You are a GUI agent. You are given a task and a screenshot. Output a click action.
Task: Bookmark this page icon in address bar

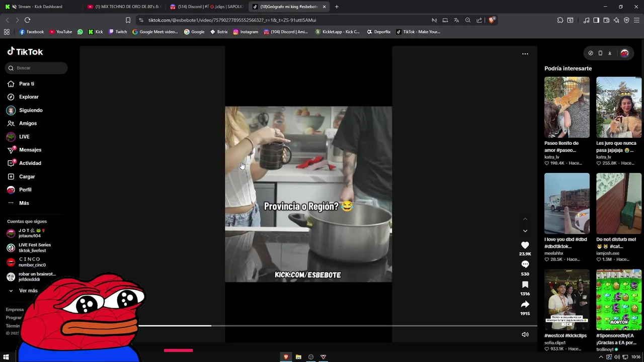(128, 20)
